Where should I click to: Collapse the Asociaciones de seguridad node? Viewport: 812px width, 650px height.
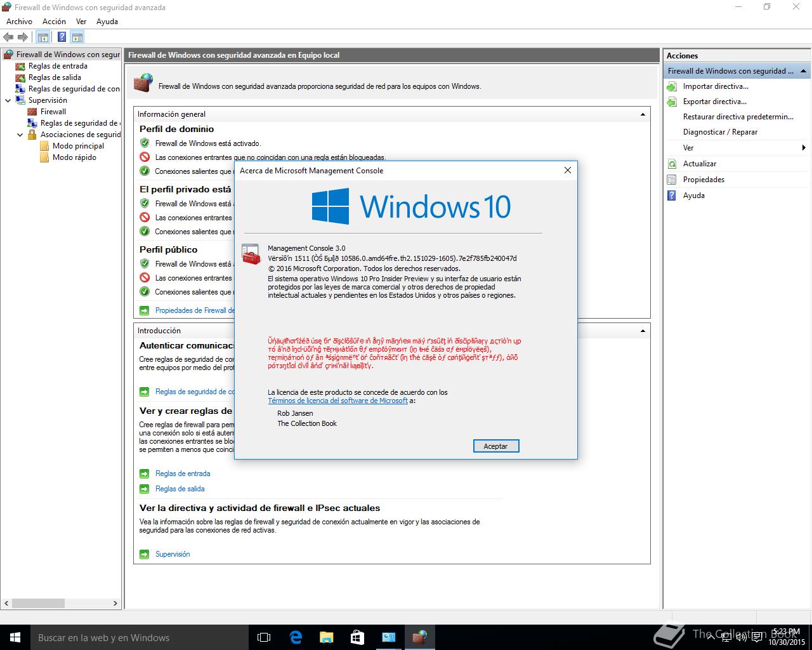[20, 135]
